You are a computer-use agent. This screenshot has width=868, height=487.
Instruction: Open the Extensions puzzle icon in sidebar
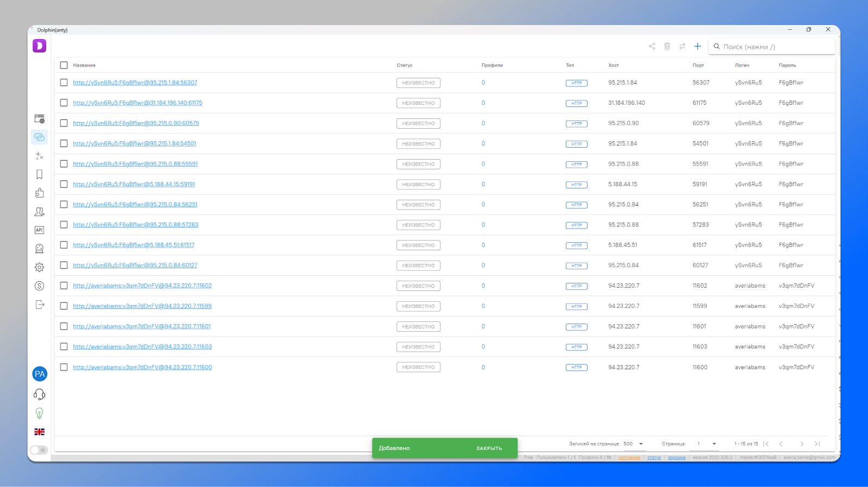pyautogui.click(x=40, y=193)
